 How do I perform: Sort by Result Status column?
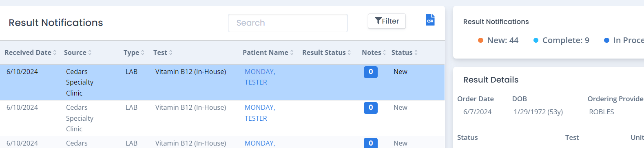[326, 52]
